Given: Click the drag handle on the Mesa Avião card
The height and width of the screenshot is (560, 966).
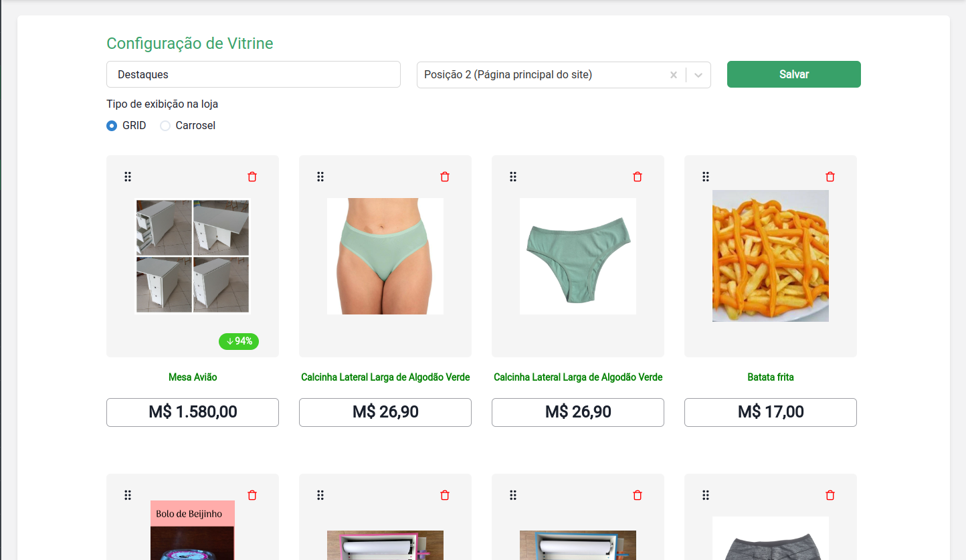Looking at the screenshot, I should pyautogui.click(x=128, y=176).
